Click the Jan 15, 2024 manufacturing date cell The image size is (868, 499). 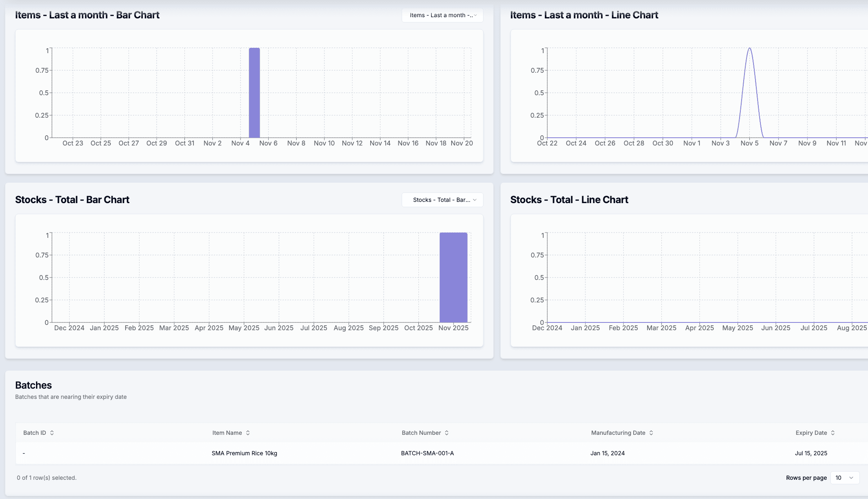pyautogui.click(x=607, y=453)
